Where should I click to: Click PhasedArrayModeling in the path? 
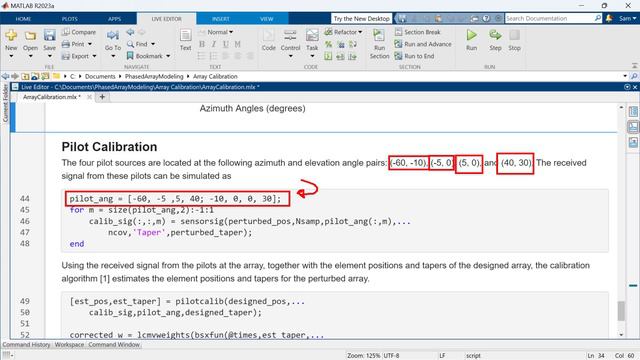point(154,76)
